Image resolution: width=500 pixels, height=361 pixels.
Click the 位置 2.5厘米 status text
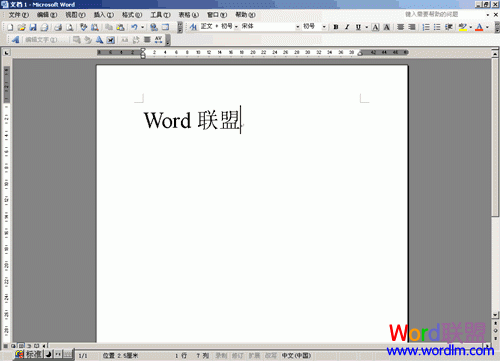point(120,356)
